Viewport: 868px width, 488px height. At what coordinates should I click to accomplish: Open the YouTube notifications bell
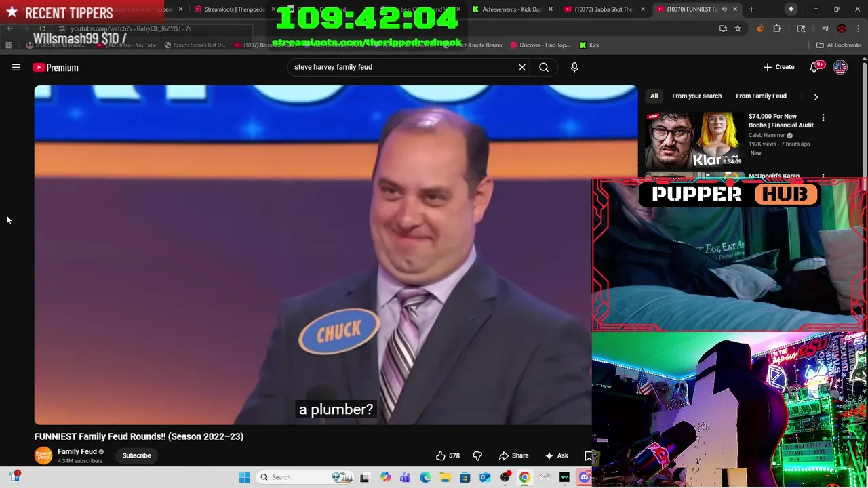point(815,67)
